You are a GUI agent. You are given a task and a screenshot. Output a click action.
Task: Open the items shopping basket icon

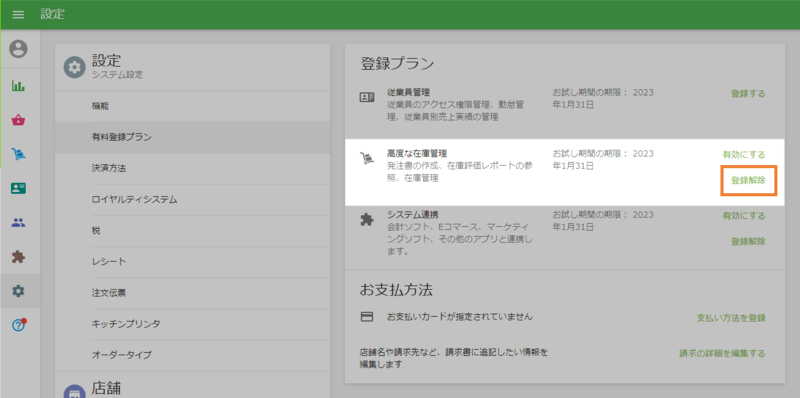19,120
